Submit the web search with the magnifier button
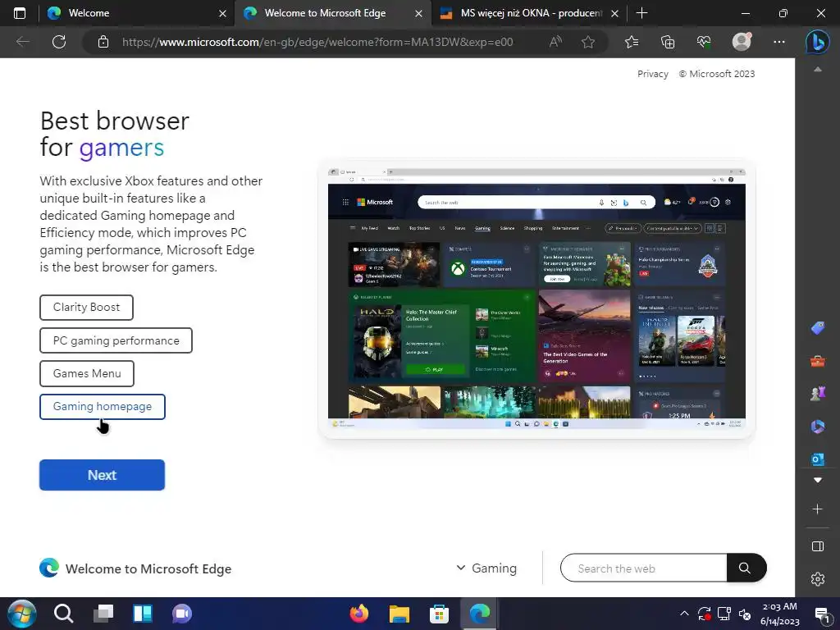 746,568
